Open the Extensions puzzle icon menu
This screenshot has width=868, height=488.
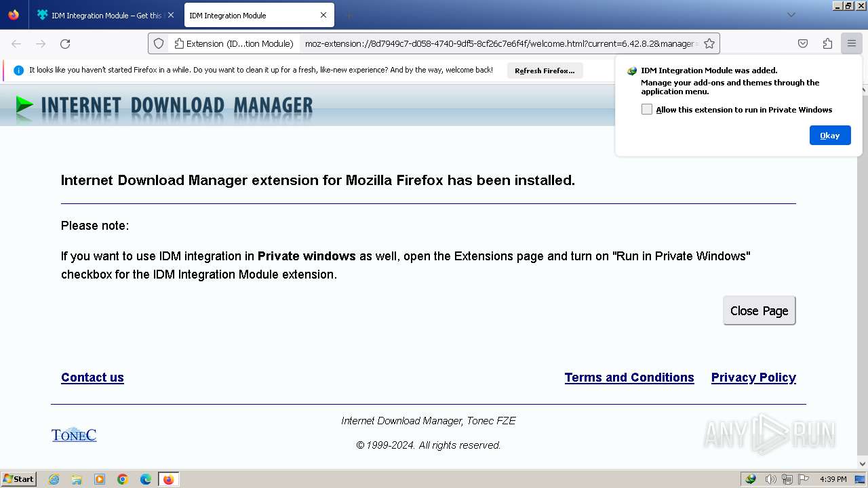[x=827, y=43]
